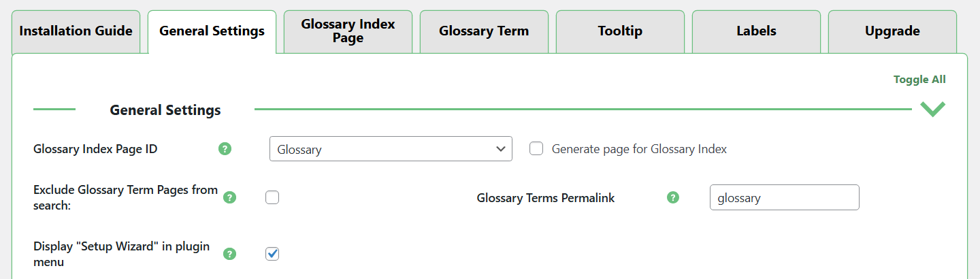Click help icon for Display Setup Wizard option
The height and width of the screenshot is (279, 980).
230,254
